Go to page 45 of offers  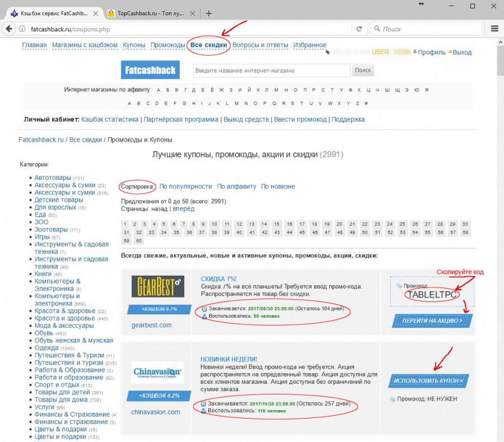click(x=302, y=232)
